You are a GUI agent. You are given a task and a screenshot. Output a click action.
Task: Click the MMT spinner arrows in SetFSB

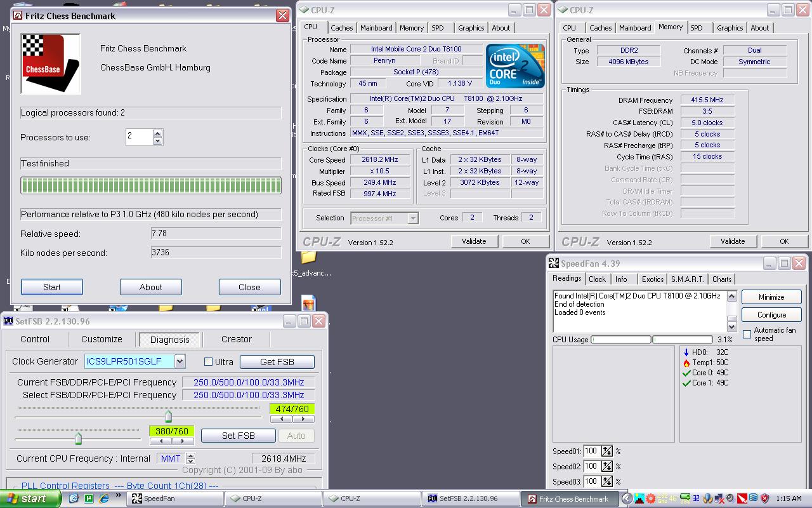click(190, 458)
